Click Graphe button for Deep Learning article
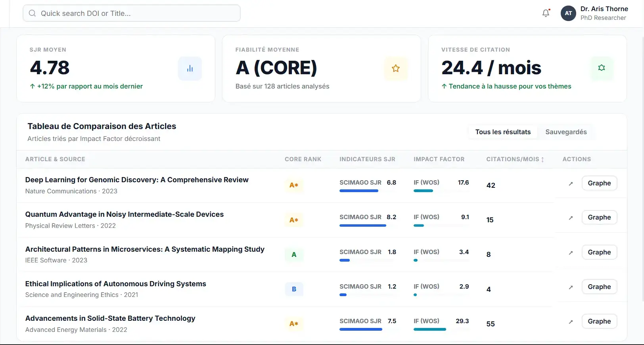Viewport: 644px width, 345px height. pyautogui.click(x=599, y=183)
